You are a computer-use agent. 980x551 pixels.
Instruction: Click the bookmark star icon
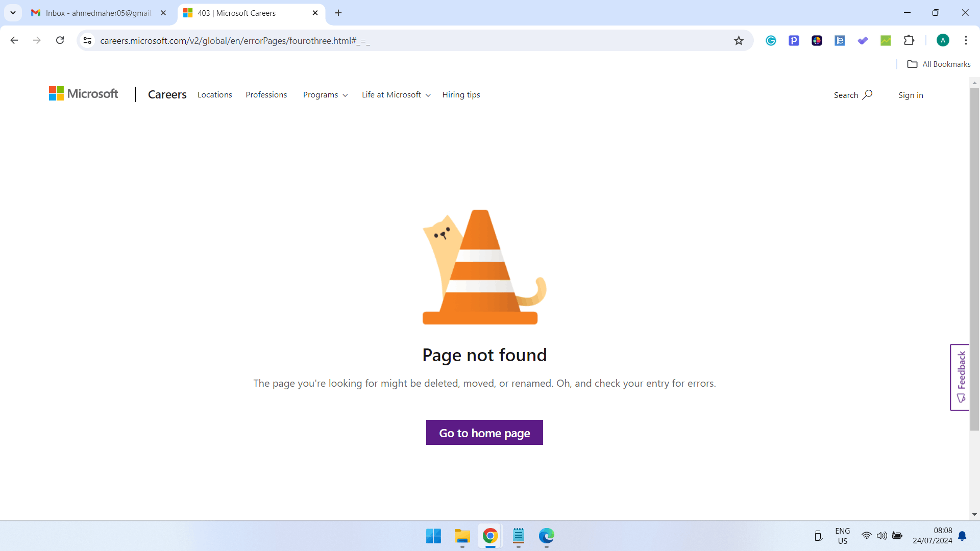click(x=739, y=41)
